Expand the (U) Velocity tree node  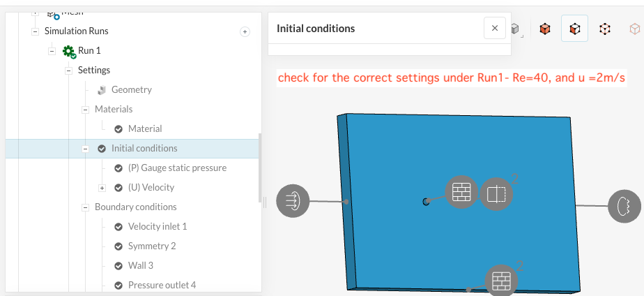[x=102, y=188]
